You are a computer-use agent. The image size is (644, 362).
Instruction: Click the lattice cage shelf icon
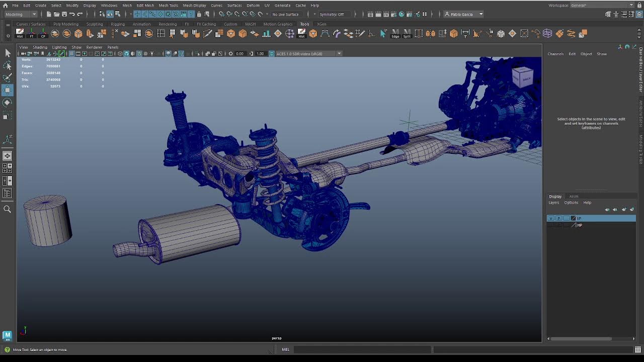coord(547,34)
